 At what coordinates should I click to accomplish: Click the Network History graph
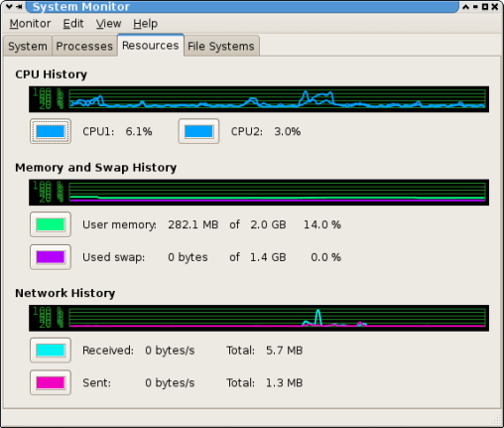click(259, 318)
